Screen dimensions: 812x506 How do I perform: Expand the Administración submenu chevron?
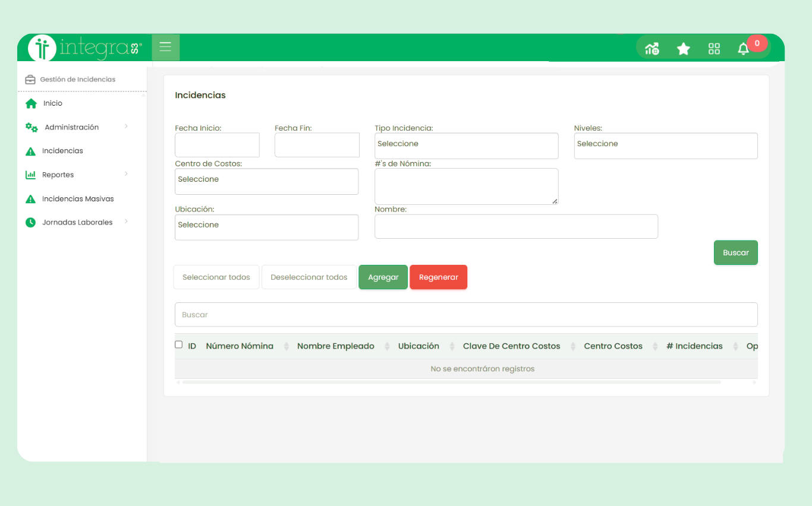126,126
